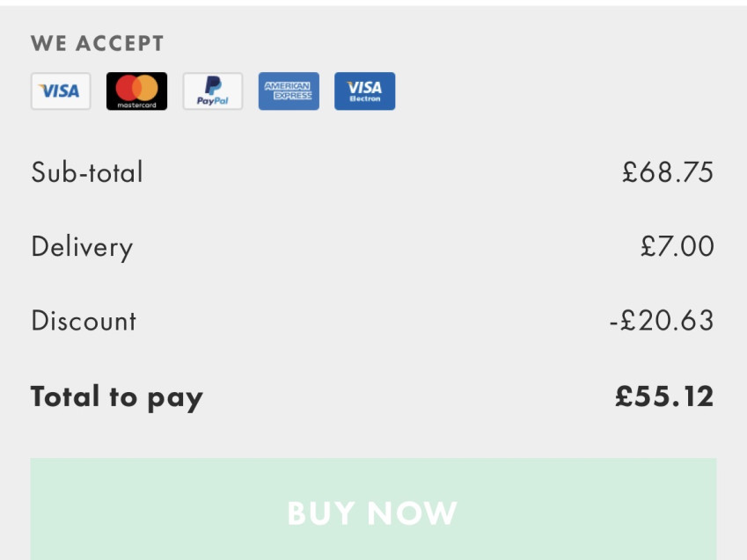
Task: Select the Mastercard payment icon
Action: tap(136, 91)
